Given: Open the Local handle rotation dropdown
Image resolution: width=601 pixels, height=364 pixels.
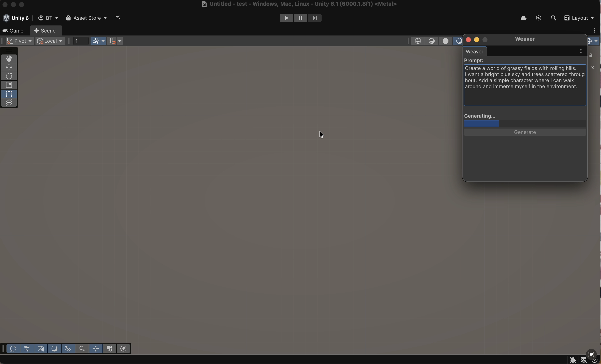Looking at the screenshot, I should pyautogui.click(x=50, y=41).
